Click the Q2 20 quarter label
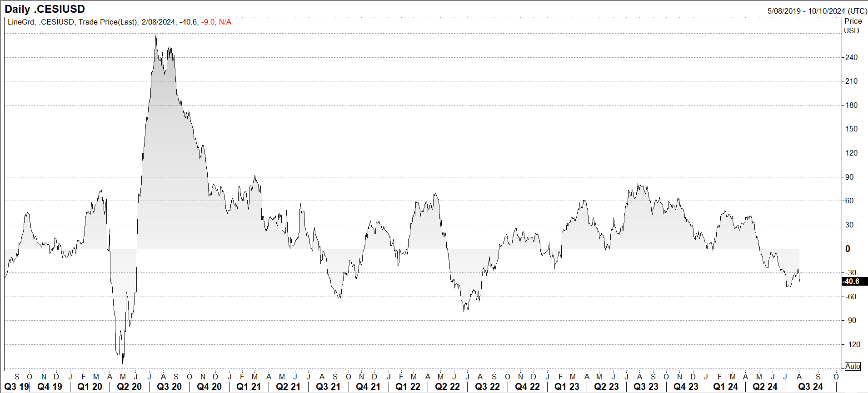The height and width of the screenshot is (393, 868). [130, 387]
